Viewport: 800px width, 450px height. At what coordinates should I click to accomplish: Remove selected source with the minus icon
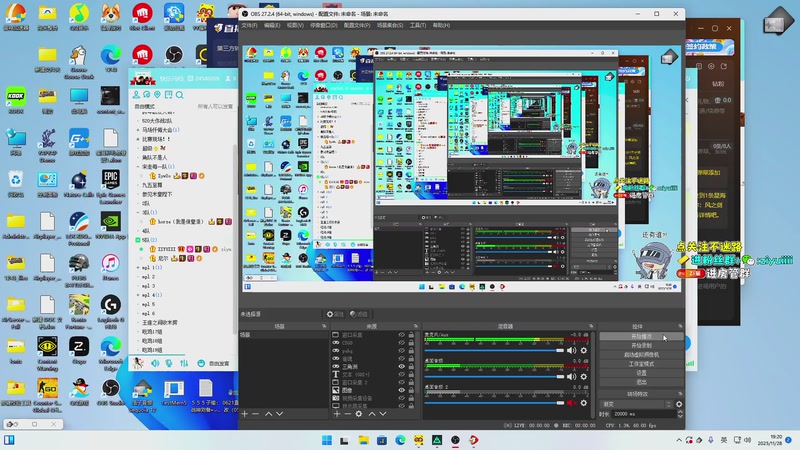(347, 414)
